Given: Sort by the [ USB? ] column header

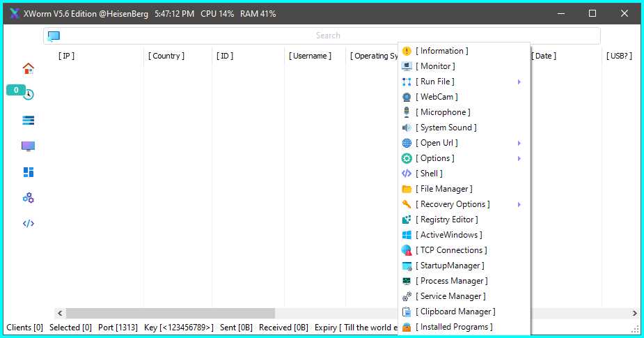Looking at the screenshot, I should coord(620,56).
